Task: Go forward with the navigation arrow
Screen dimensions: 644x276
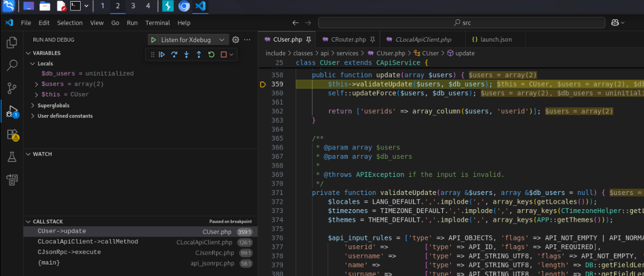Action: 308,23
